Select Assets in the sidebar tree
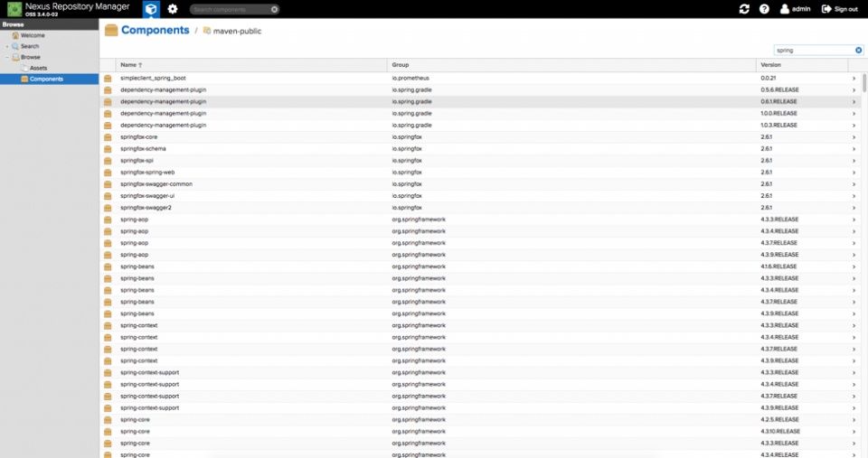 tap(38, 68)
